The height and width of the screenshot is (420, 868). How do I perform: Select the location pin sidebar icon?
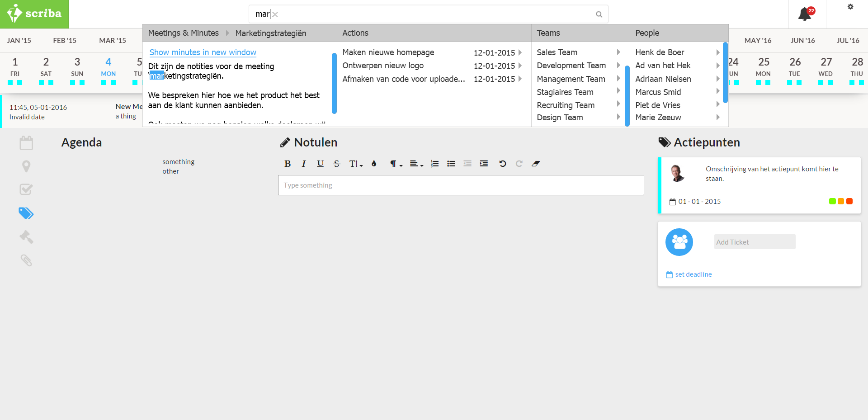[x=26, y=166]
